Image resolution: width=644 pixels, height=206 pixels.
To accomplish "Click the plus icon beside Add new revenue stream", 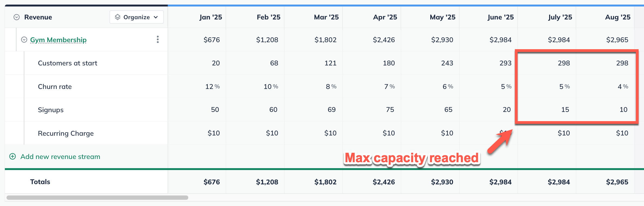I will pyautogui.click(x=12, y=157).
